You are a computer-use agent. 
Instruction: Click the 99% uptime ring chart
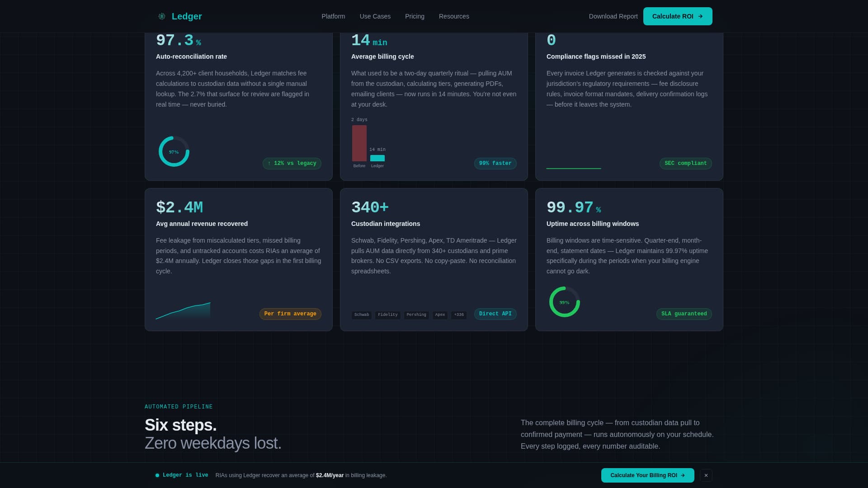pos(565,302)
